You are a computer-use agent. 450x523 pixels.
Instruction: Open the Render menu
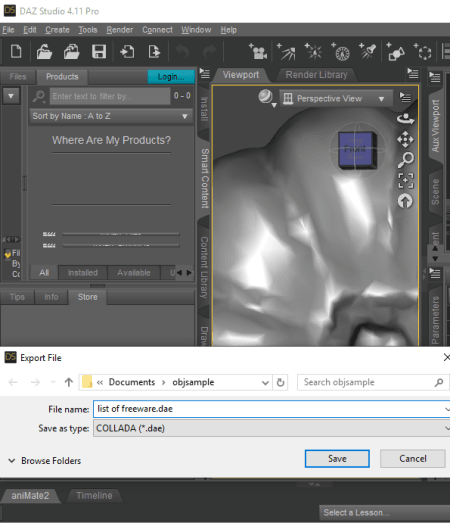pos(120,30)
